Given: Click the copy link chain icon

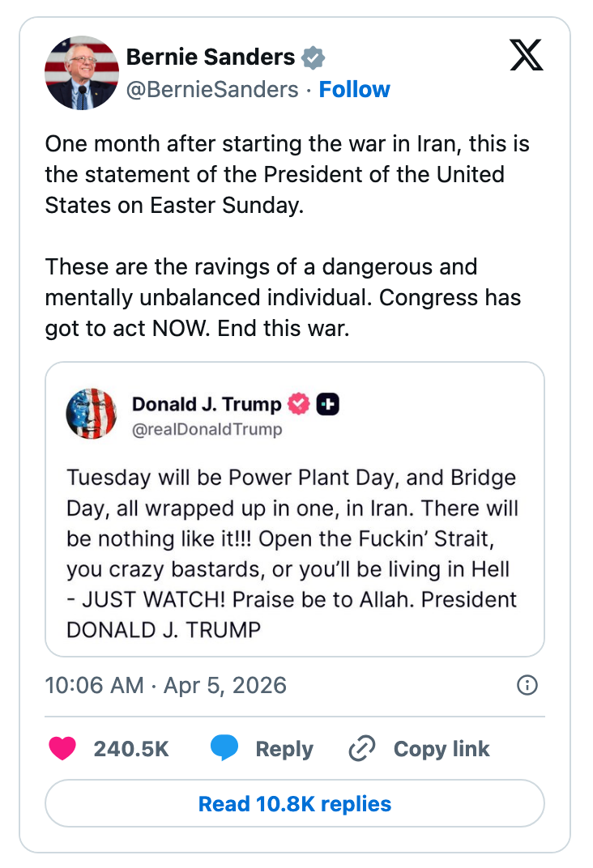Looking at the screenshot, I should (x=361, y=749).
